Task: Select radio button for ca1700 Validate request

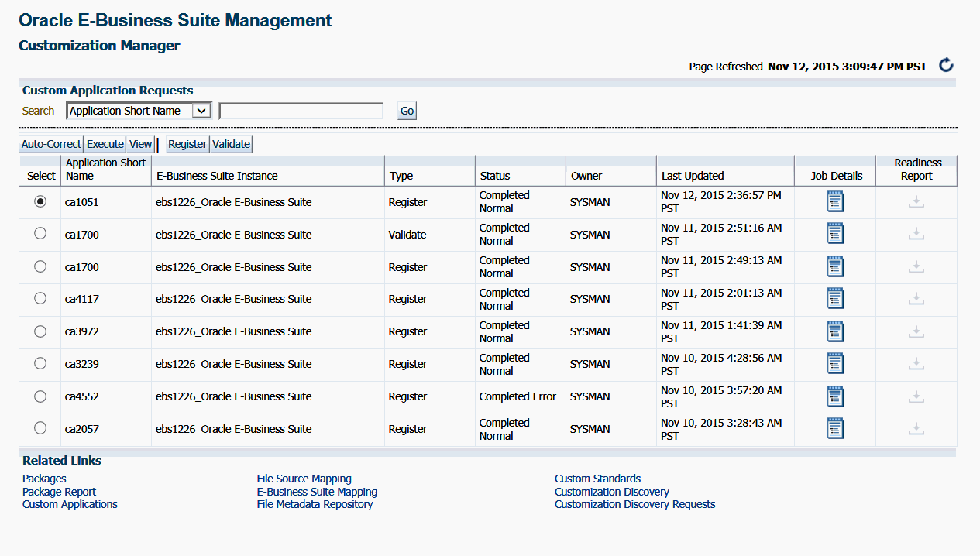Action: [x=40, y=233]
